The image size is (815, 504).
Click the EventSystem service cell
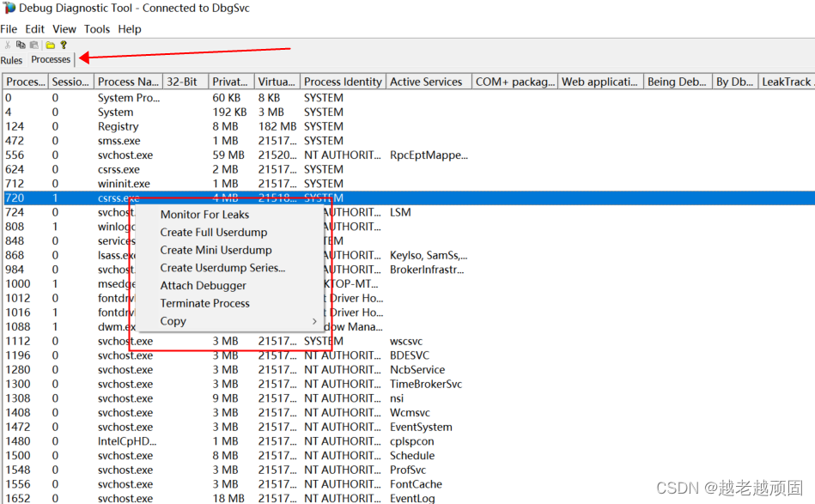coord(421,427)
